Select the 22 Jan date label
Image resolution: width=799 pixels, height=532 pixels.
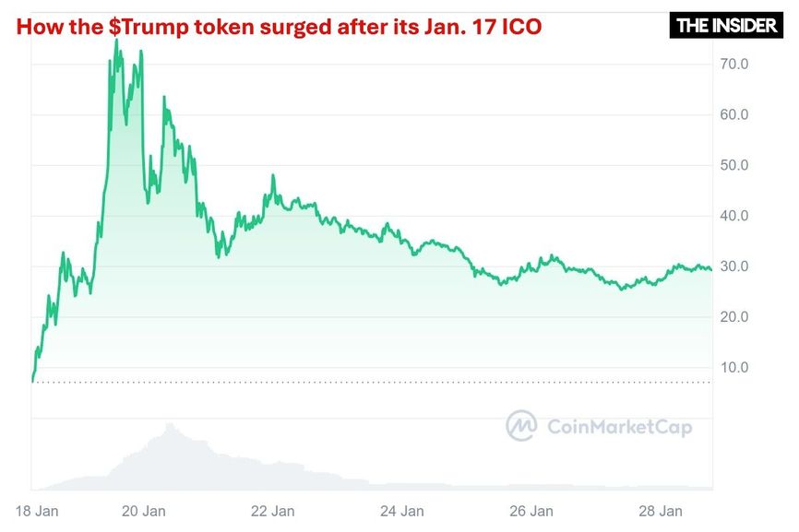(272, 511)
